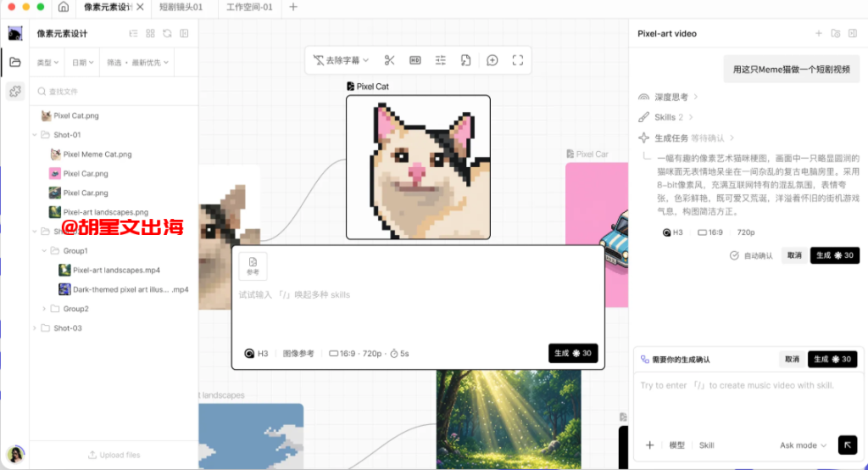
Task: Collapse the file panel with the layout icon
Action: click(184, 33)
